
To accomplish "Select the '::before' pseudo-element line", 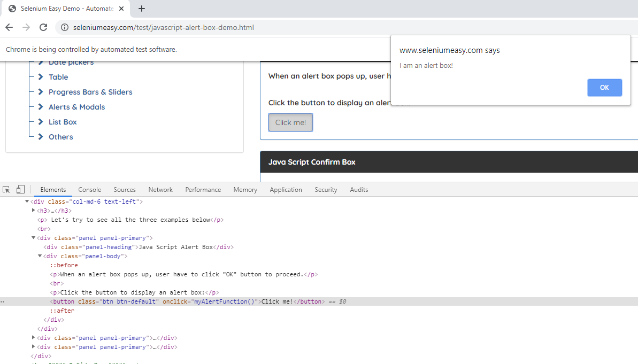I will tap(64, 265).
